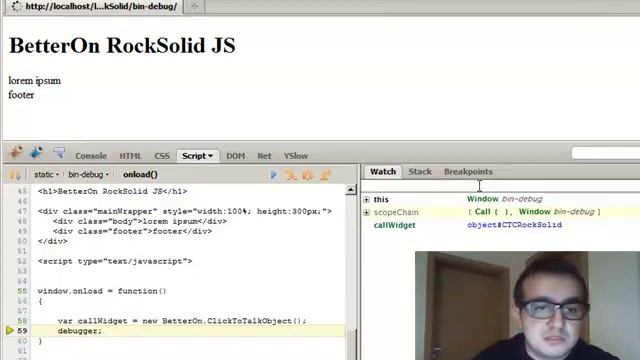
Task: Click the object#CTCRockSolid value link
Action: (514, 225)
